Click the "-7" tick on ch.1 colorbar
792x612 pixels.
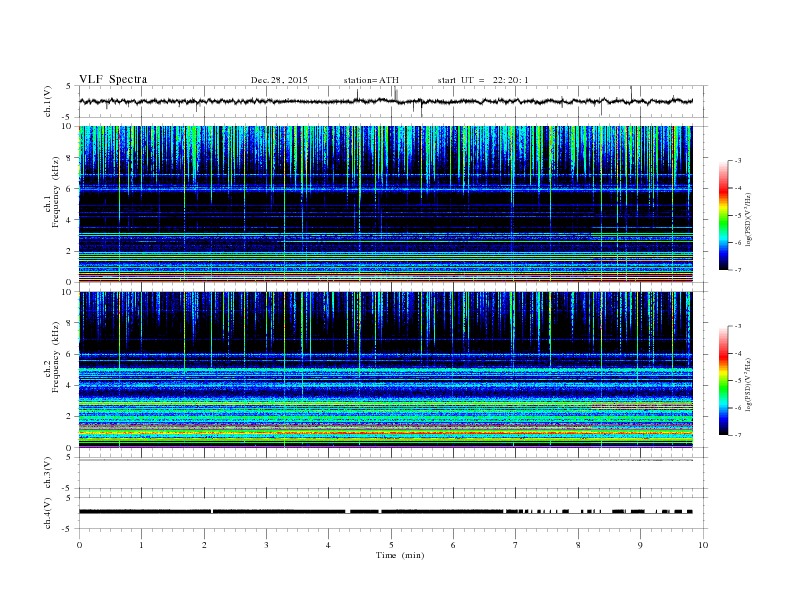(738, 270)
